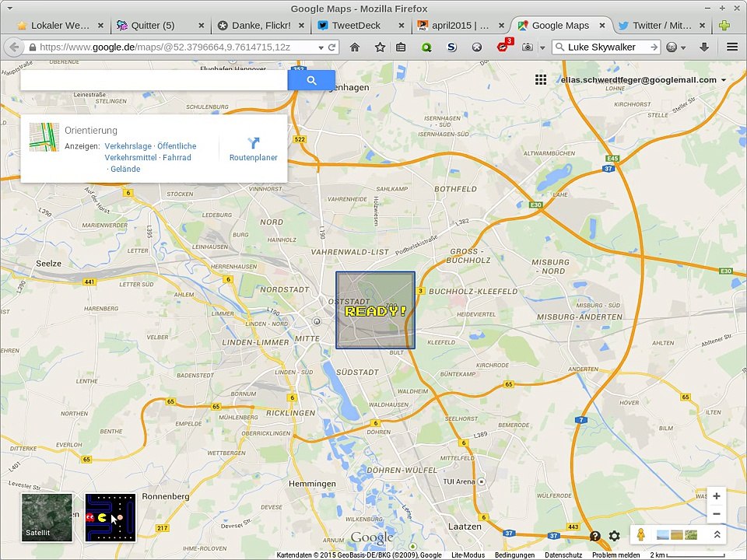Viewport: 747px width, 560px height.
Task: Open the account dropdown next to the email
Action: (724, 80)
